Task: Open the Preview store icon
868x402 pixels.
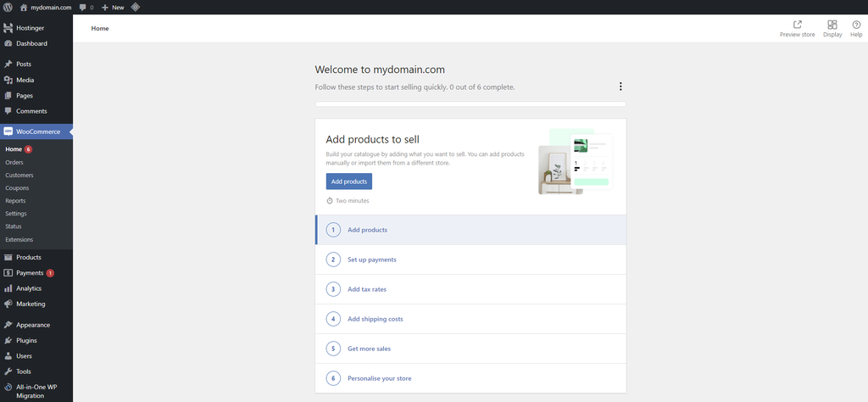Action: pyautogui.click(x=797, y=25)
